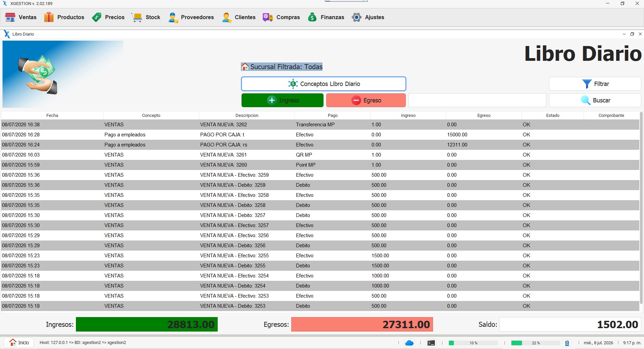Click the Precios price tag icon

(x=97, y=17)
